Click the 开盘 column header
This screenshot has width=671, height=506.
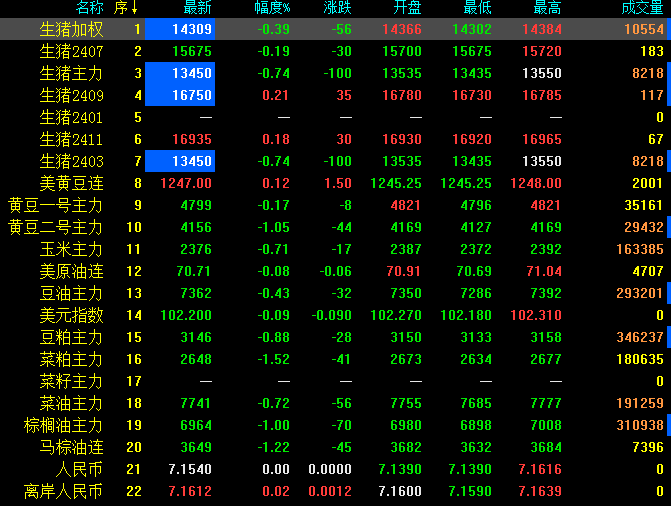407,7
